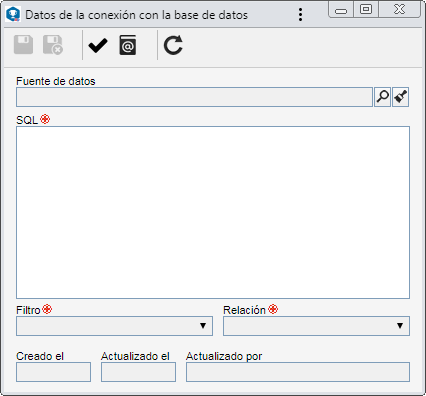
Task: Click the window title text
Action: click(137, 15)
